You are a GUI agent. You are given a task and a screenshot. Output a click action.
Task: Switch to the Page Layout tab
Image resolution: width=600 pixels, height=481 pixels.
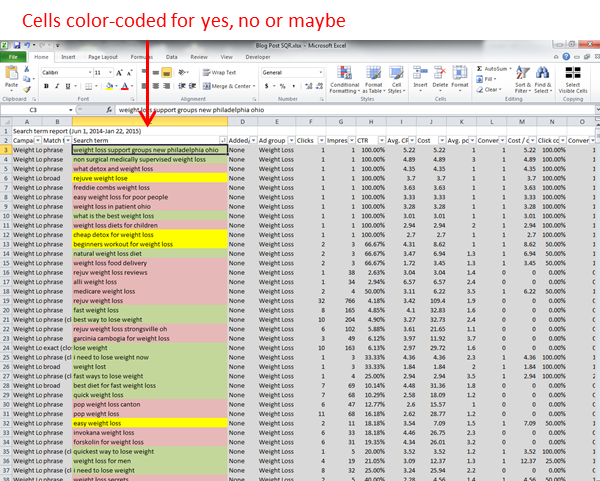coord(103,57)
